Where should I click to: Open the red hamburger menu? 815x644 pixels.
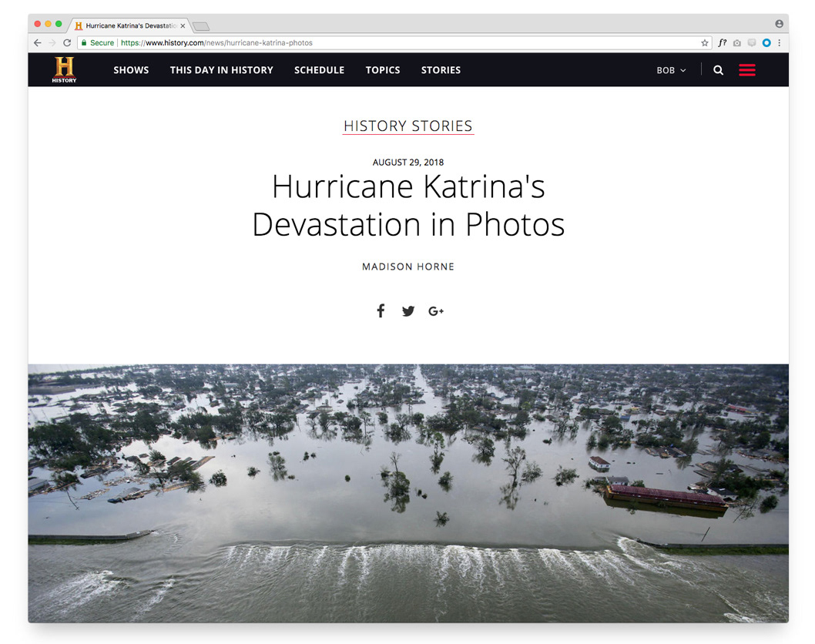[747, 69]
